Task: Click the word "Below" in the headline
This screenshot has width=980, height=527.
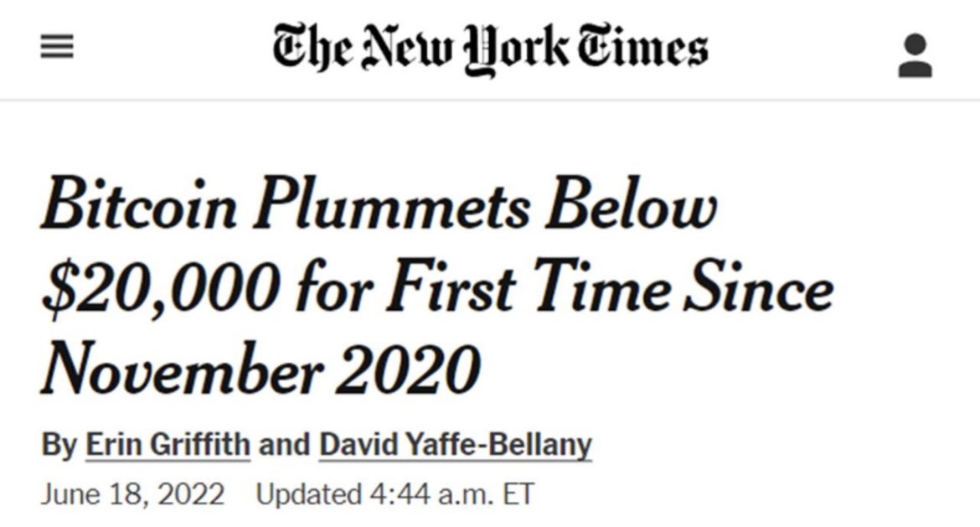Action: click(632, 204)
